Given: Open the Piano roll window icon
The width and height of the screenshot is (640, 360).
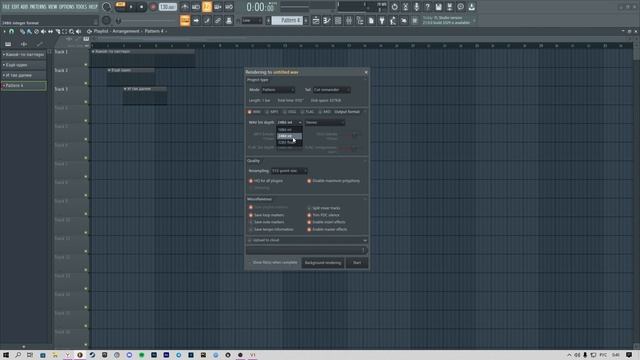Looking at the screenshot, I should click(x=327, y=20).
